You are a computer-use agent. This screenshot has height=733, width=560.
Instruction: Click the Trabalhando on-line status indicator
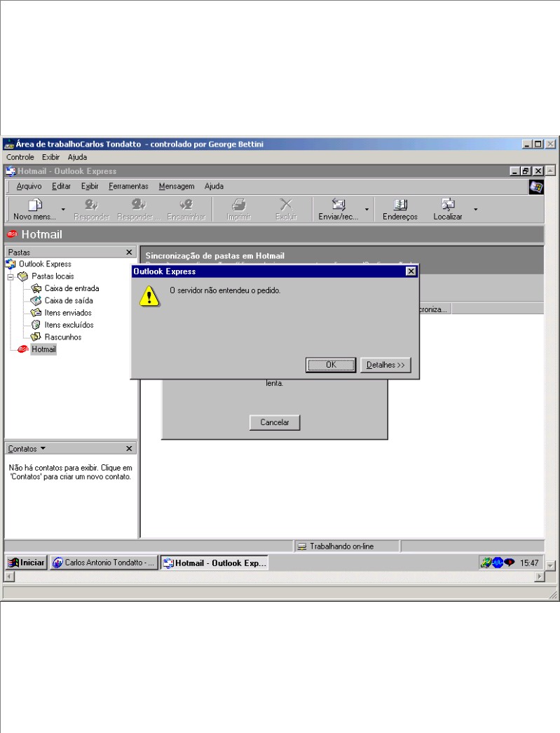coord(346,546)
